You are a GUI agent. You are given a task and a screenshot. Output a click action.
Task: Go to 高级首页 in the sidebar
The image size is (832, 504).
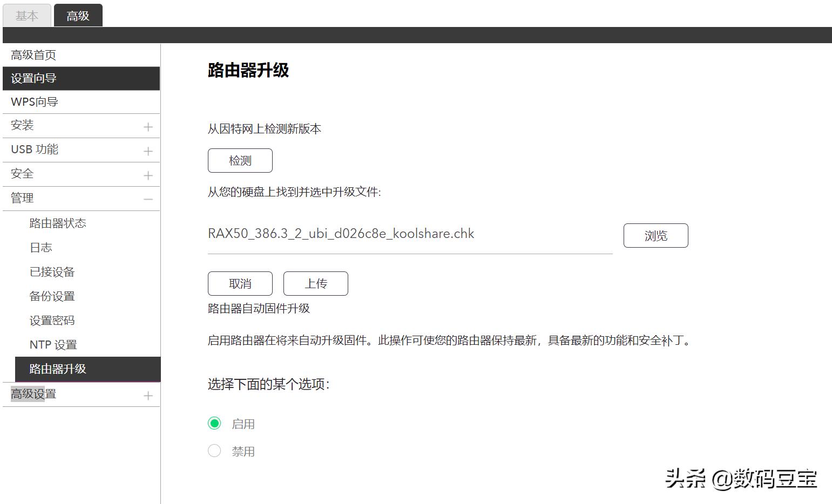click(x=32, y=54)
